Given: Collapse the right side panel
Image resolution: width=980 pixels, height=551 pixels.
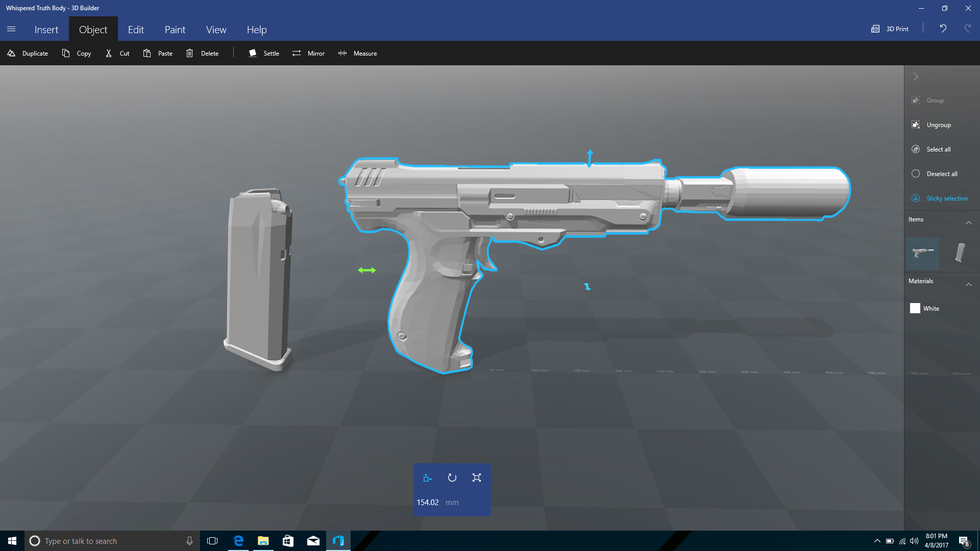Looking at the screenshot, I should point(916,77).
